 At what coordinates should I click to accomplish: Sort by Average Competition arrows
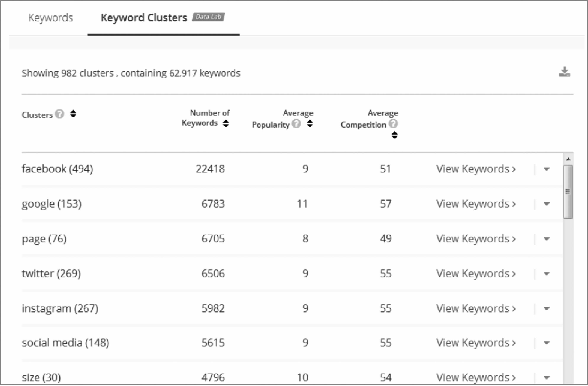395,135
